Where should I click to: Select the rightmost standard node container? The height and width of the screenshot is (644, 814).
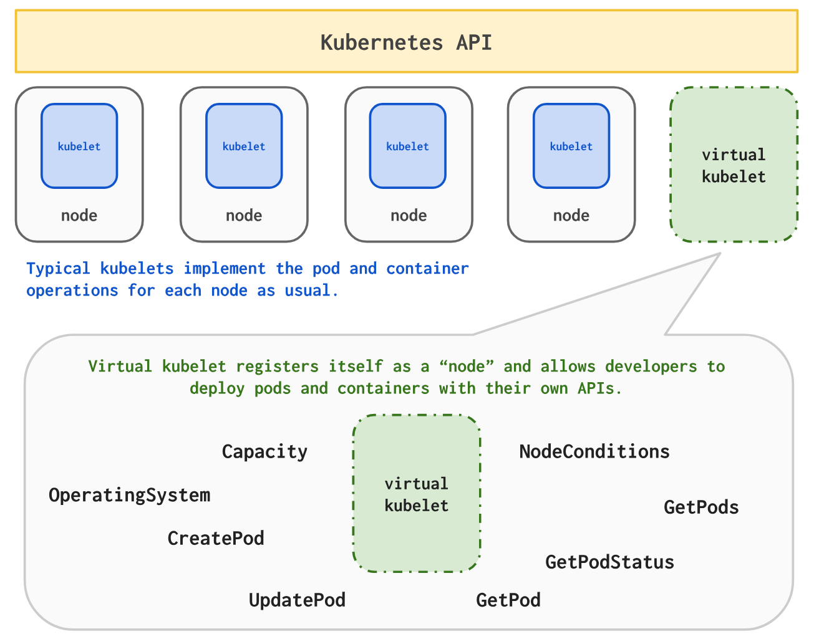click(571, 163)
